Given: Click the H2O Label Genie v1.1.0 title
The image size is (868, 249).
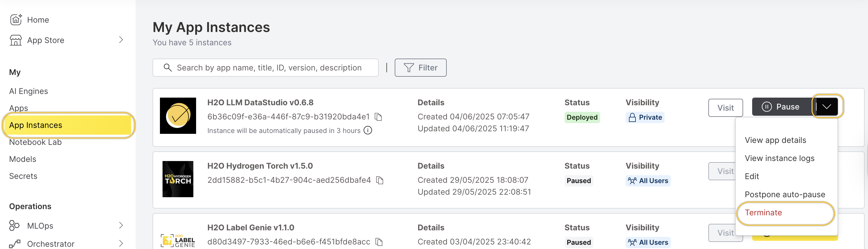Looking at the screenshot, I should tap(251, 227).
